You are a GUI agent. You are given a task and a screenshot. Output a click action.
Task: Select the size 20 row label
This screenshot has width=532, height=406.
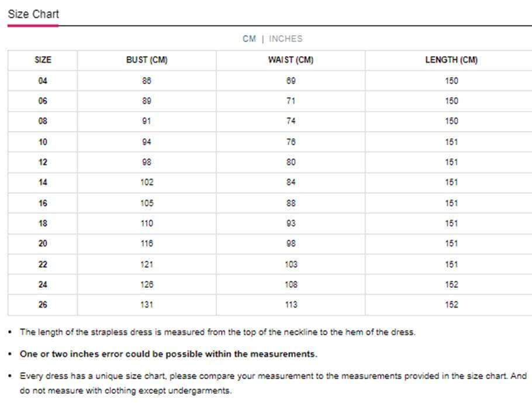43,243
